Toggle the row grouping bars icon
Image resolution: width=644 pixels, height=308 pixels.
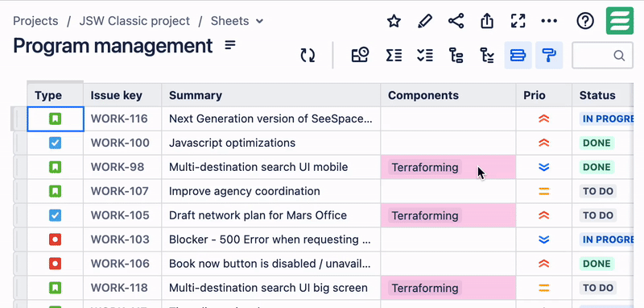(x=518, y=55)
